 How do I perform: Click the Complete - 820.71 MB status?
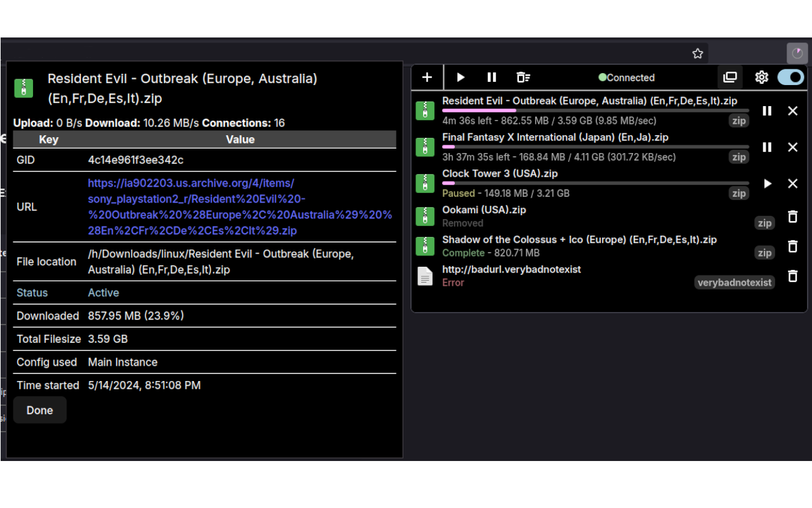(491, 253)
